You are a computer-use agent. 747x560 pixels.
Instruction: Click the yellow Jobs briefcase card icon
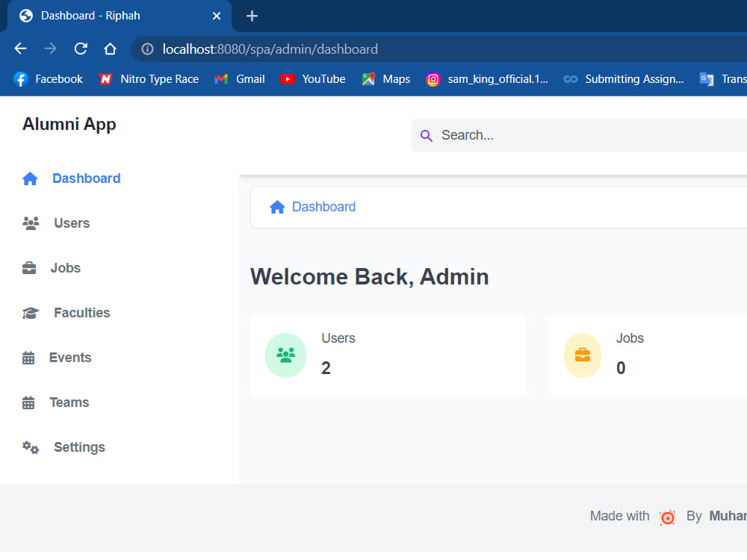click(582, 355)
